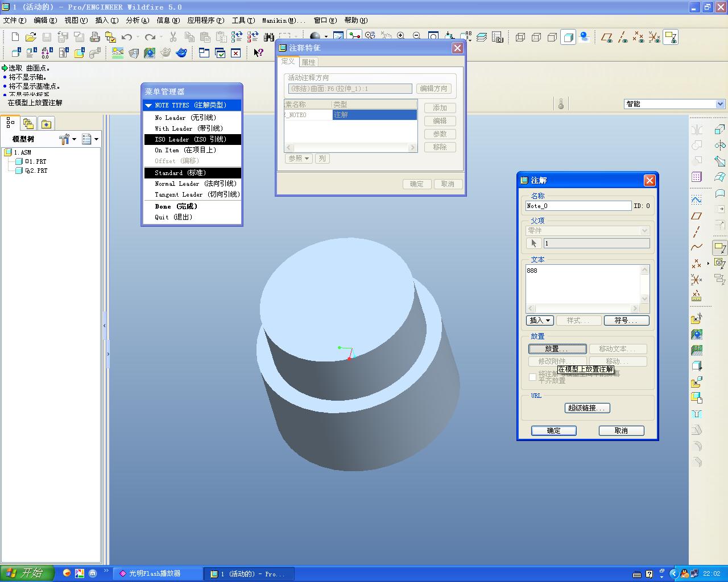This screenshot has width=728, height=582.
Task: Open the 插入 dropdown in note dialog
Action: tap(540, 321)
